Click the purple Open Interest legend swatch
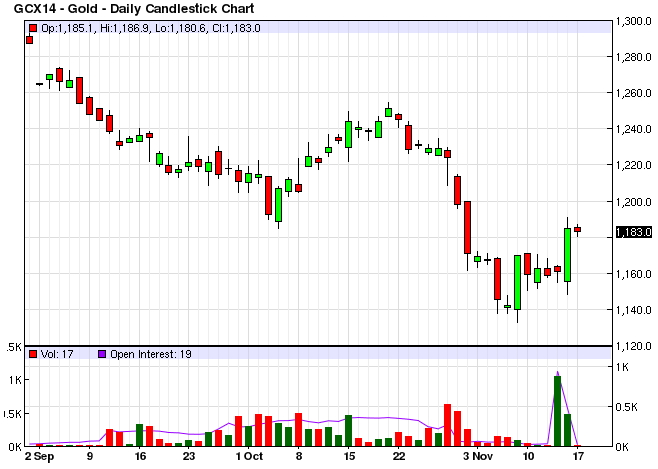This screenshot has width=658, height=469. (102, 354)
